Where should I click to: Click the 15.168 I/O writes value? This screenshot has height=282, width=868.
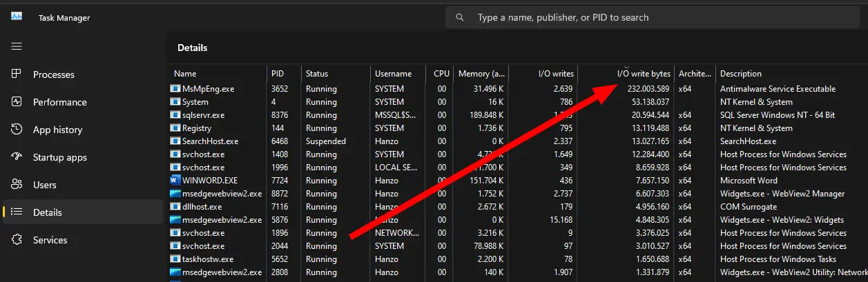coord(560,220)
